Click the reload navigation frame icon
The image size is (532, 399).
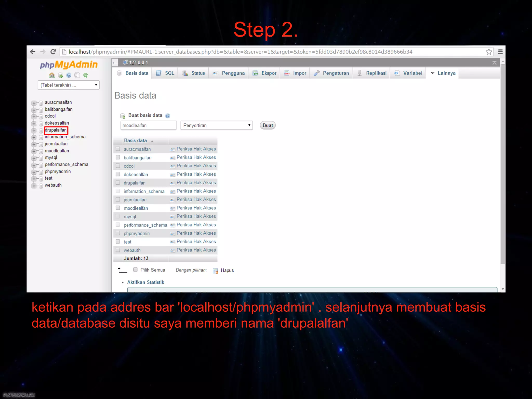[85, 75]
